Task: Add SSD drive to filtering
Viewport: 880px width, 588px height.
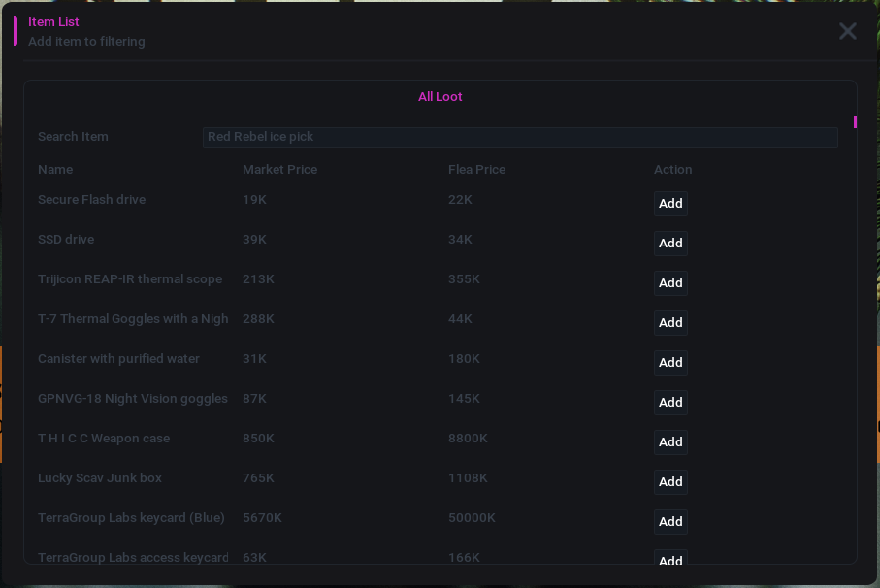Action: tap(670, 244)
